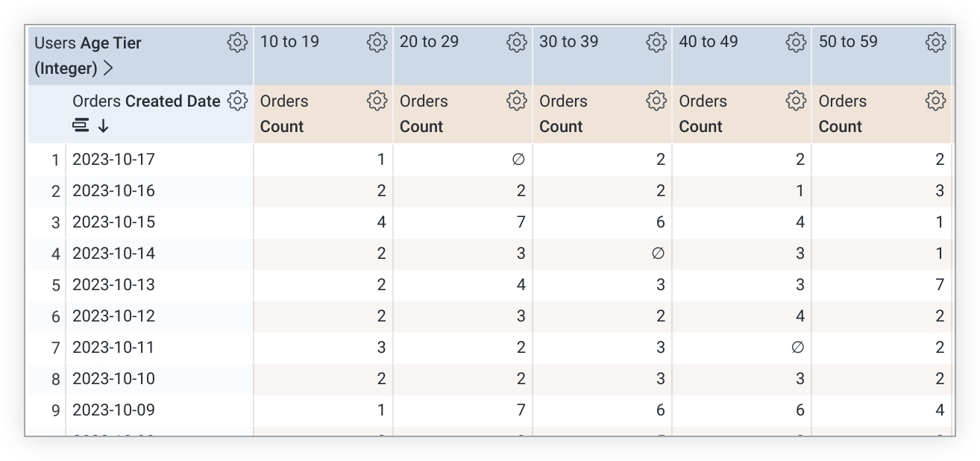The width and height of the screenshot is (980, 461).
Task: Click gear icon on 30 to 39 header
Action: [x=656, y=43]
